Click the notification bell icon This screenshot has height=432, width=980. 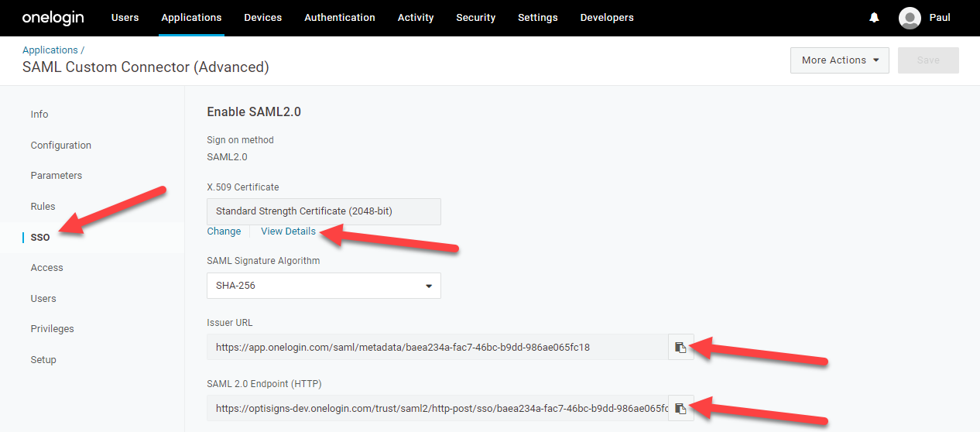tap(874, 18)
